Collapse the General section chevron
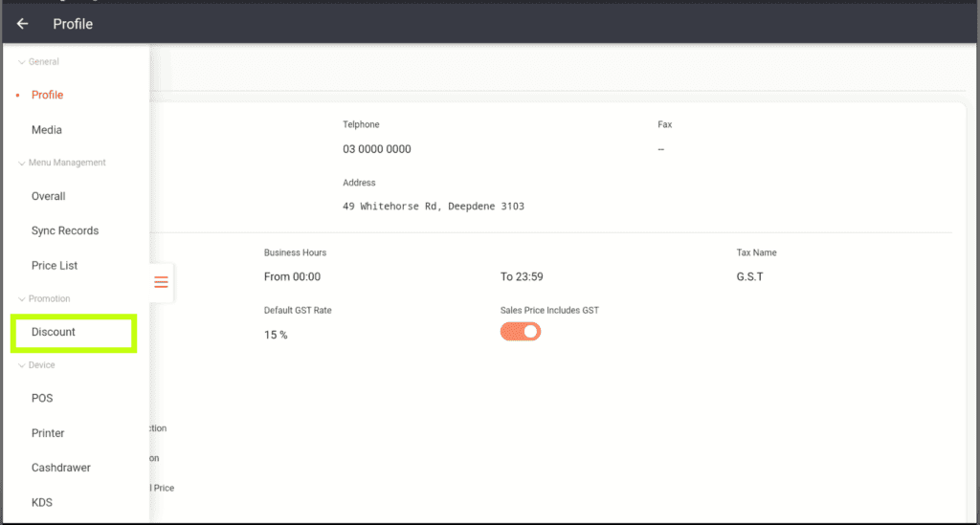Screen dimensions: 980x525 pyautogui.click(x=22, y=62)
